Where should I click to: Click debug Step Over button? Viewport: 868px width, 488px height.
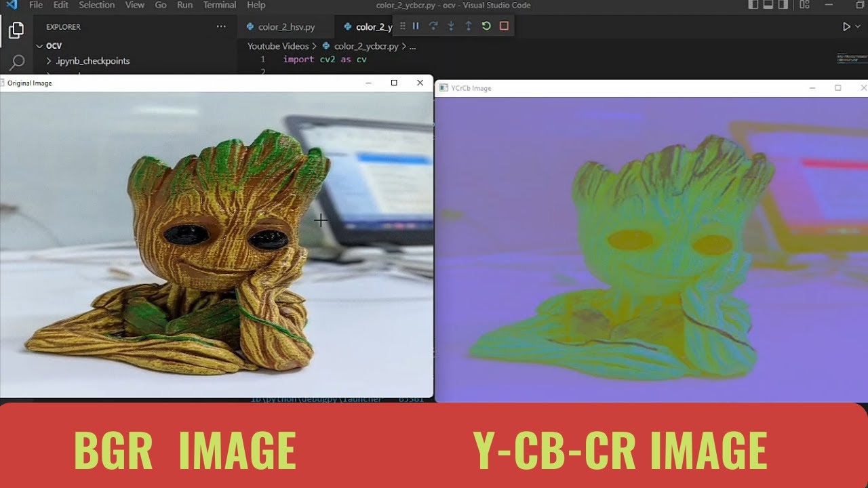click(433, 26)
